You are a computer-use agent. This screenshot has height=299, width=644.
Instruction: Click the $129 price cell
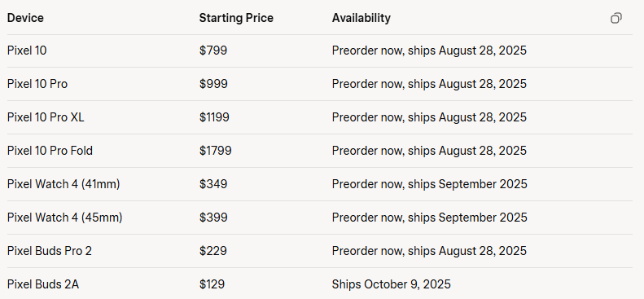[x=212, y=284]
